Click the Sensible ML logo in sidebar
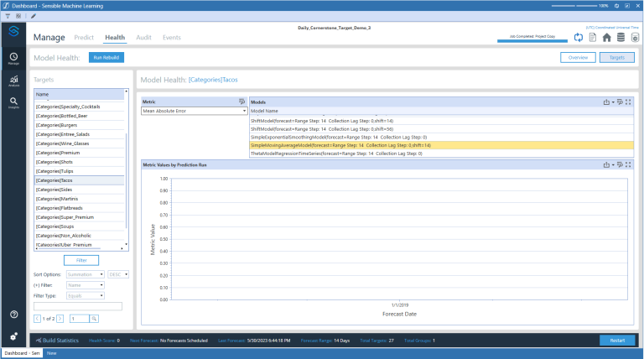644x359 pixels. point(13,31)
